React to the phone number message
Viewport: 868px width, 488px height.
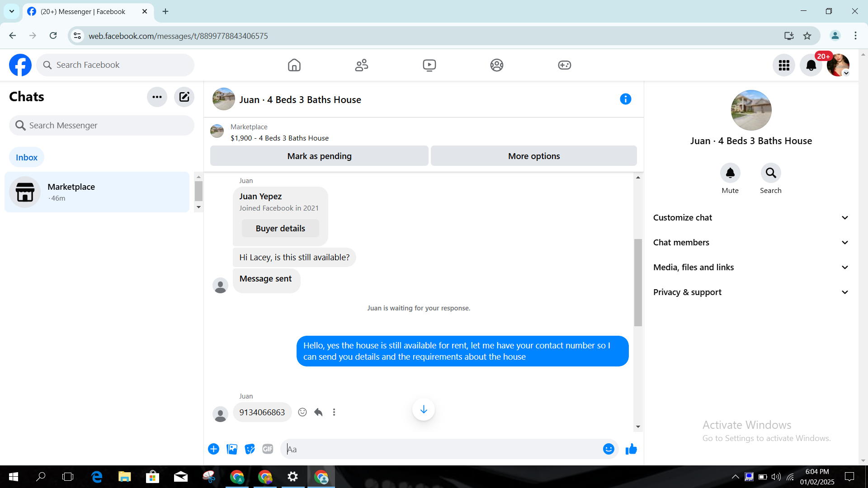[x=302, y=412]
